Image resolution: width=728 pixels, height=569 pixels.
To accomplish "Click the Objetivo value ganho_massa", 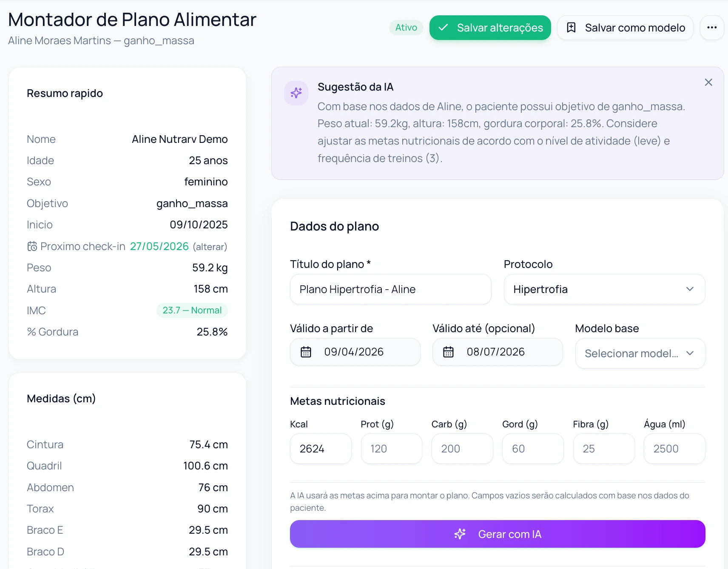I will click(192, 204).
